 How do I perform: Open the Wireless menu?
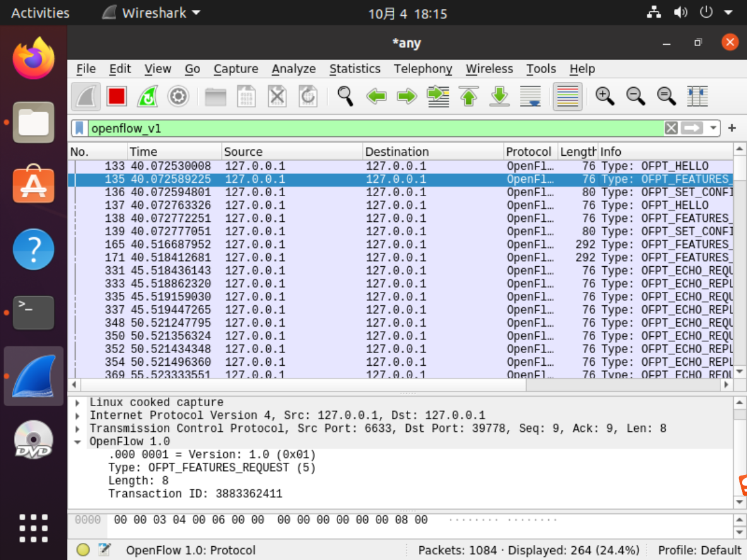(x=489, y=69)
